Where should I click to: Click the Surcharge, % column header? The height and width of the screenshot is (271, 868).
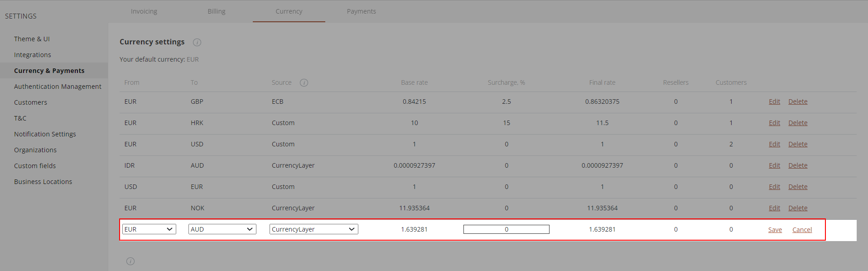click(x=506, y=82)
